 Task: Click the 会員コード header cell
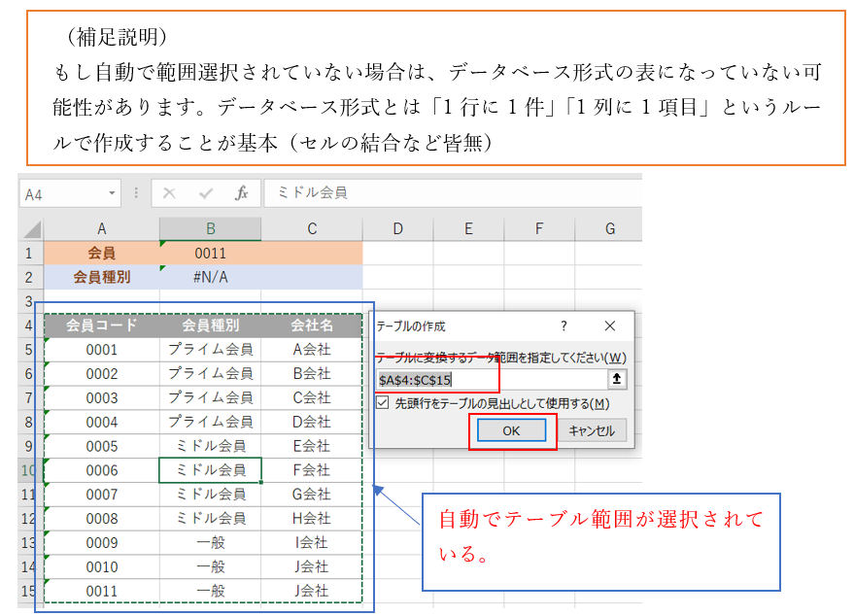[x=102, y=325]
